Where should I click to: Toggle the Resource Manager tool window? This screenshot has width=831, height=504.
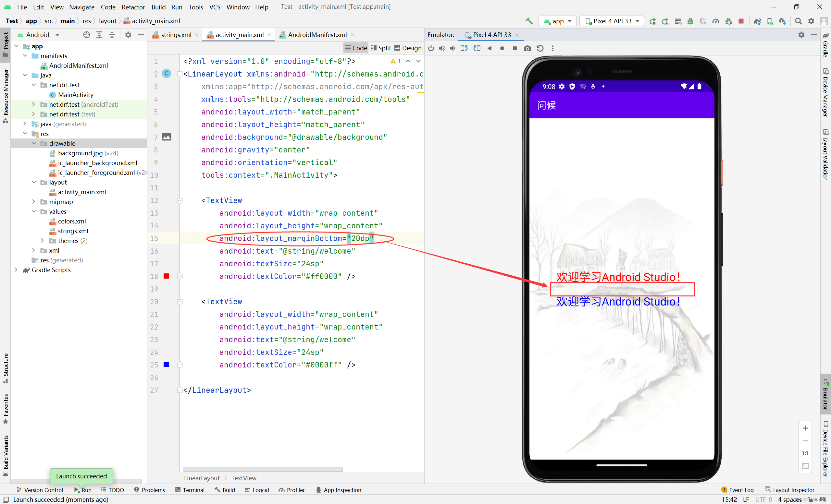pos(6,96)
